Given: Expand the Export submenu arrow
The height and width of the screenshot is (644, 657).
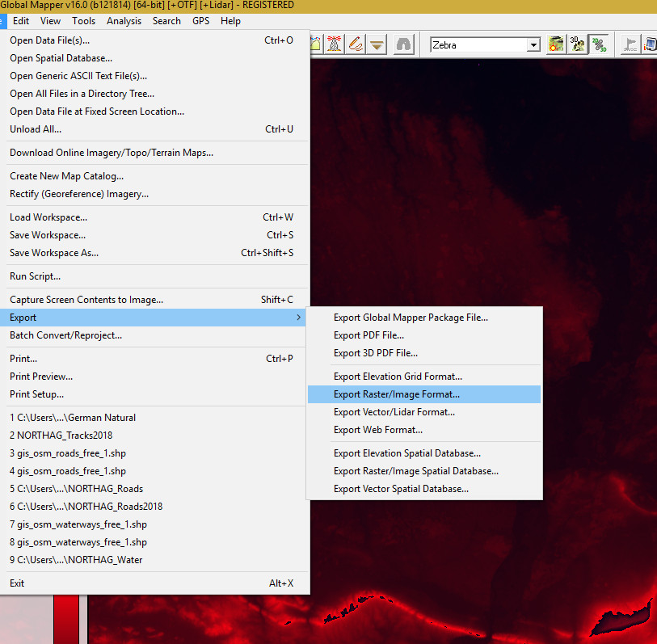Looking at the screenshot, I should tap(298, 318).
